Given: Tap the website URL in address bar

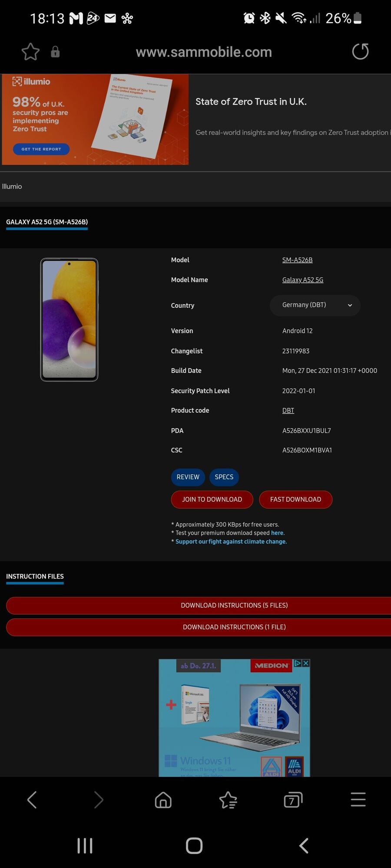Looking at the screenshot, I should point(204,52).
